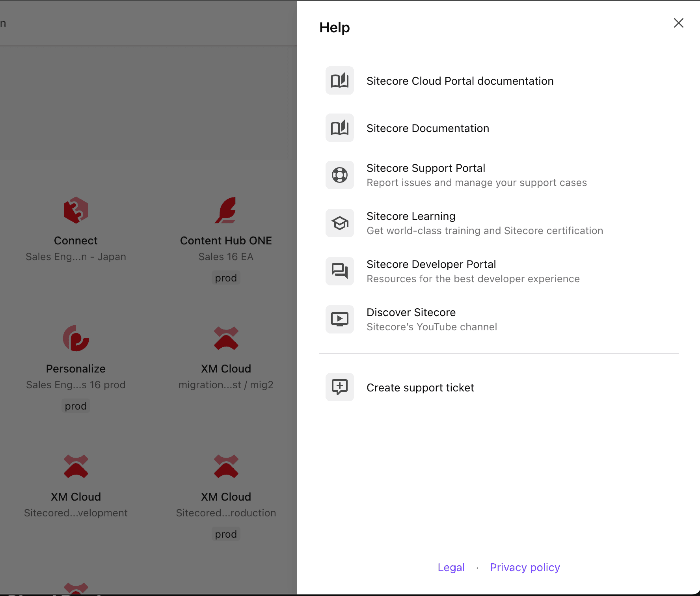Click Discover Sitecore YouTube channel subtitle
The image size is (700, 596).
[x=432, y=327]
